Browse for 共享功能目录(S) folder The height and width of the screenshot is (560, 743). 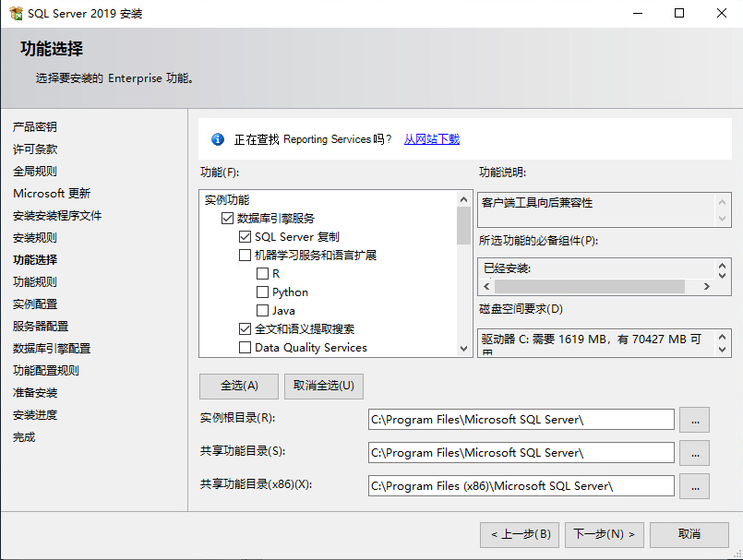point(694,453)
